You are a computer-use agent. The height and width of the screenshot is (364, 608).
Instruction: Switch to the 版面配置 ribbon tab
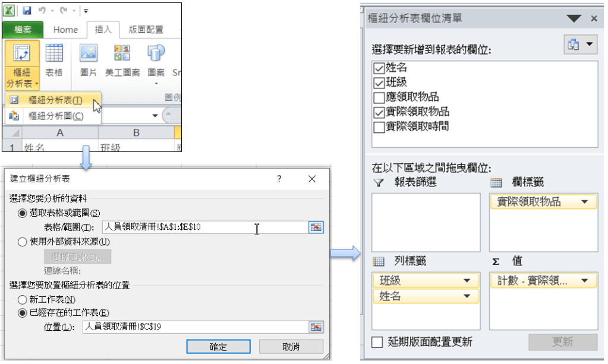(x=146, y=30)
